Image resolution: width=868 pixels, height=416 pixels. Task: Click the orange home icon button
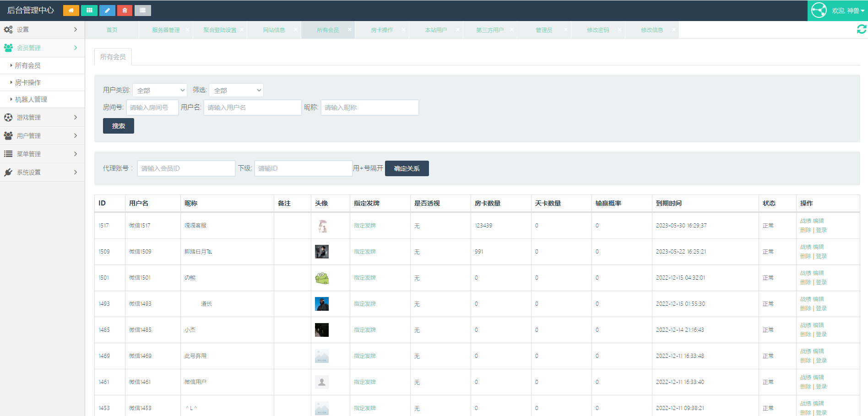(71, 11)
